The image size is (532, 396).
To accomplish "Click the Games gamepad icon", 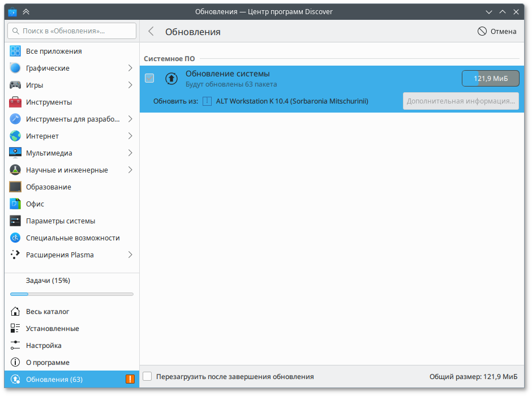I will pyautogui.click(x=15, y=85).
